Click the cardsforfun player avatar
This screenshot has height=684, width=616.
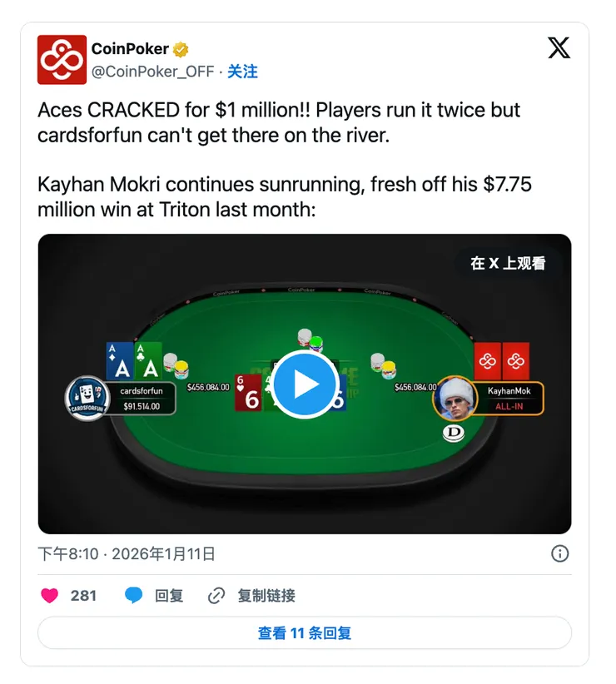[87, 398]
